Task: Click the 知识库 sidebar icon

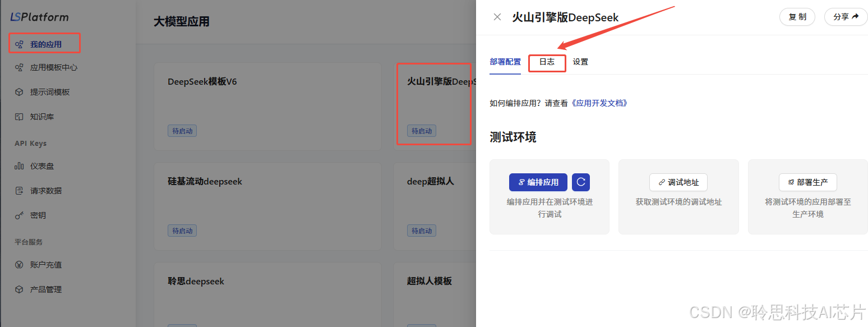Action: coord(19,117)
